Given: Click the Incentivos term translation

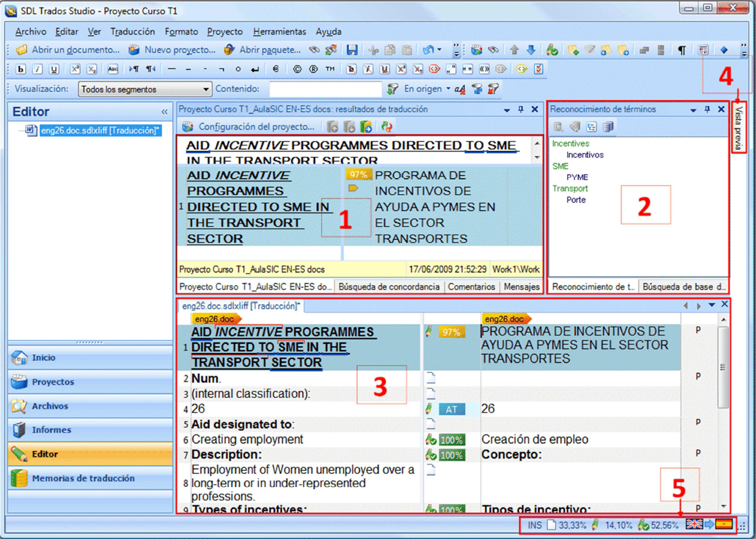Looking at the screenshot, I should tap(585, 155).
